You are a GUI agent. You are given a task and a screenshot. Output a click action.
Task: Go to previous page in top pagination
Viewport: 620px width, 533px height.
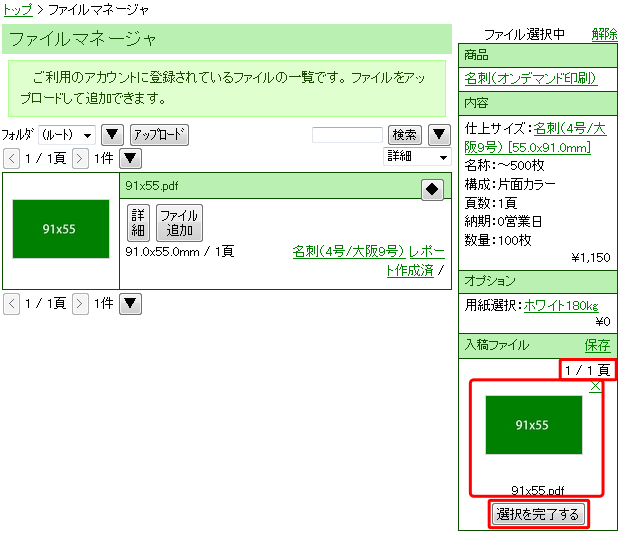click(x=11, y=158)
